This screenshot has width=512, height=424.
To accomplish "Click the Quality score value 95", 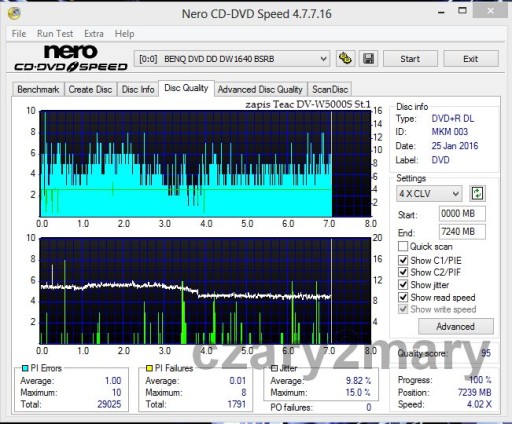I will 486,353.
